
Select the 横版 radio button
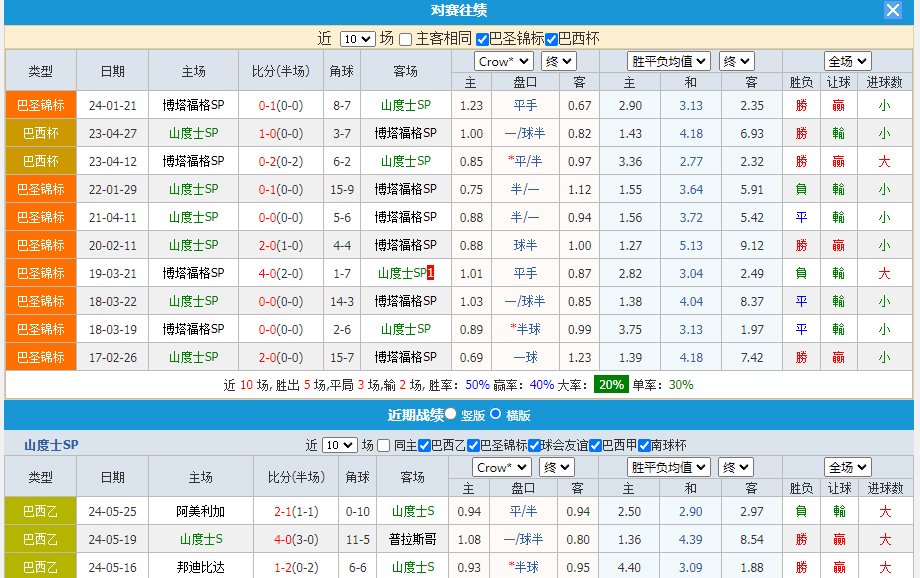click(x=495, y=416)
